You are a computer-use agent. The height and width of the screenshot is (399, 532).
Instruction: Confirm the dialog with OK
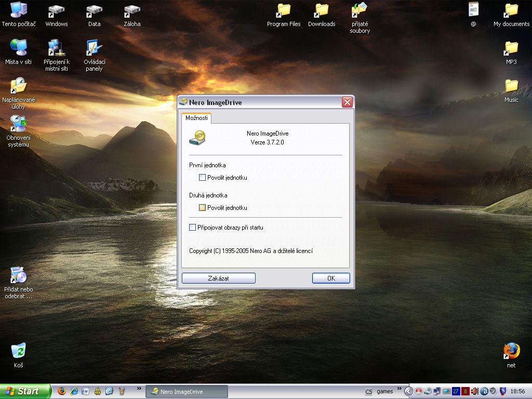[x=331, y=278]
